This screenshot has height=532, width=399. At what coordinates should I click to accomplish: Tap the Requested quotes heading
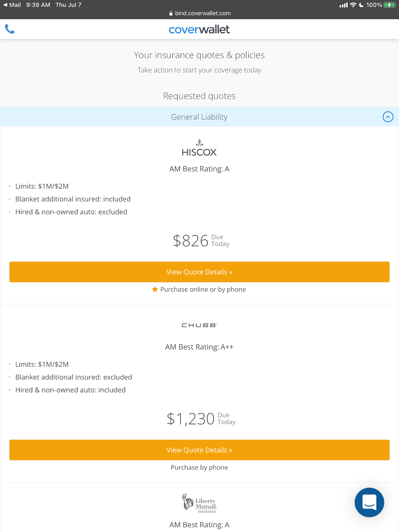coord(199,96)
